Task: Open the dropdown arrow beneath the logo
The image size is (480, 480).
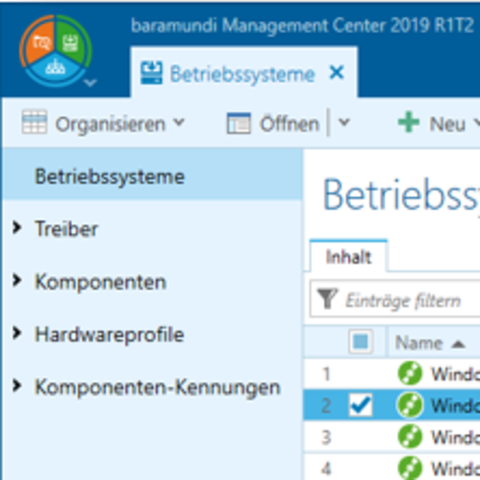Action: [90, 82]
